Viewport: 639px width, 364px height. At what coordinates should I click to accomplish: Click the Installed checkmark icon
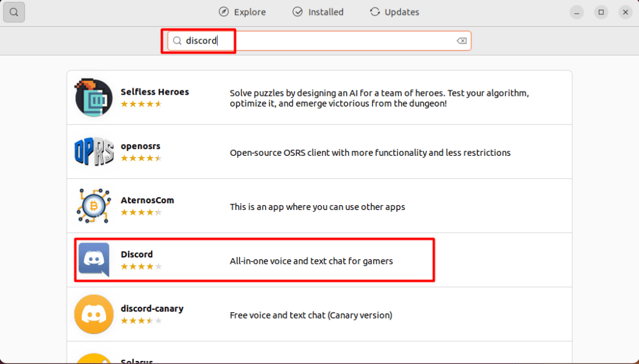(x=298, y=12)
